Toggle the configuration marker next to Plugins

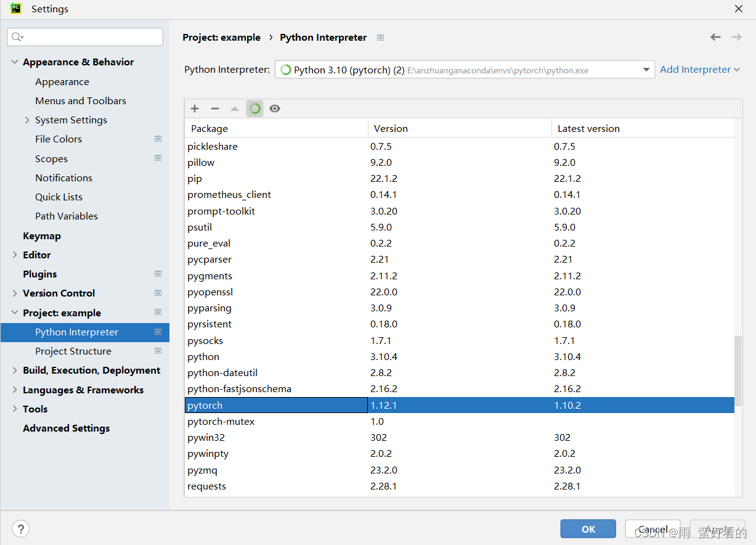[158, 274]
